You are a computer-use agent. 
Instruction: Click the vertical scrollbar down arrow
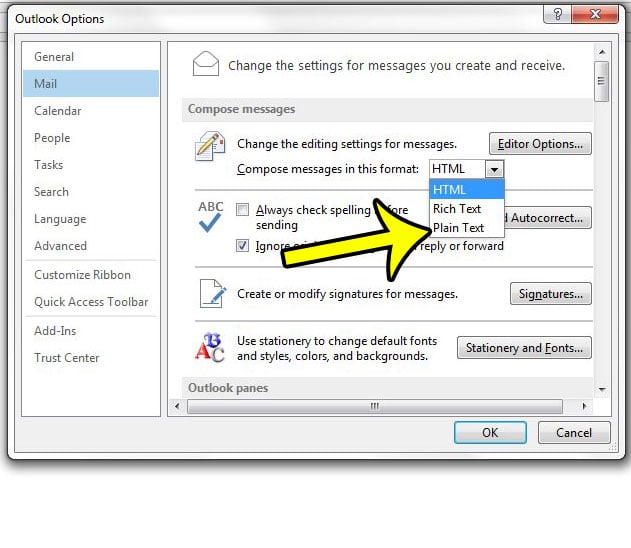[602, 389]
